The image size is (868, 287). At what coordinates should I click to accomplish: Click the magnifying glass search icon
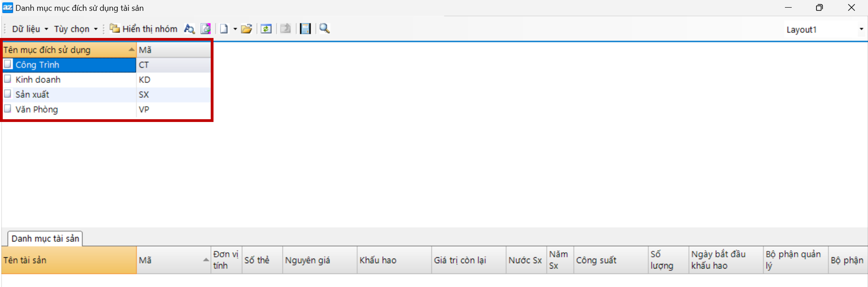(324, 29)
